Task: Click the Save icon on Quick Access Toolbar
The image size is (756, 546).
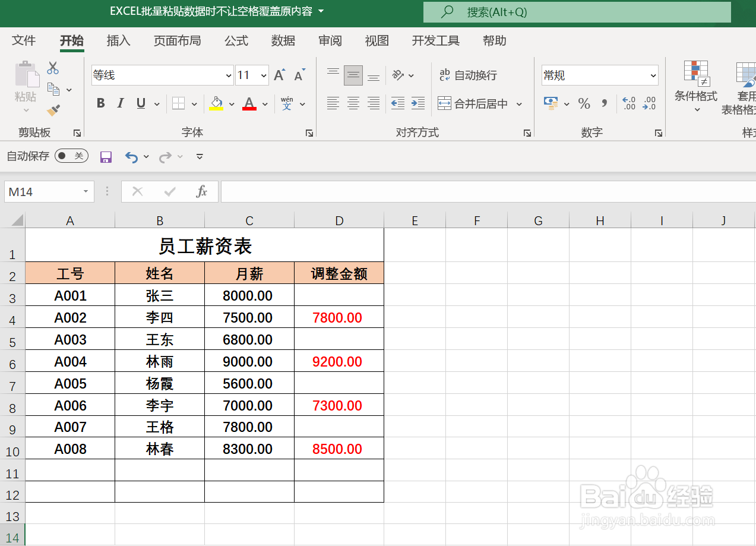Action: 106,156
